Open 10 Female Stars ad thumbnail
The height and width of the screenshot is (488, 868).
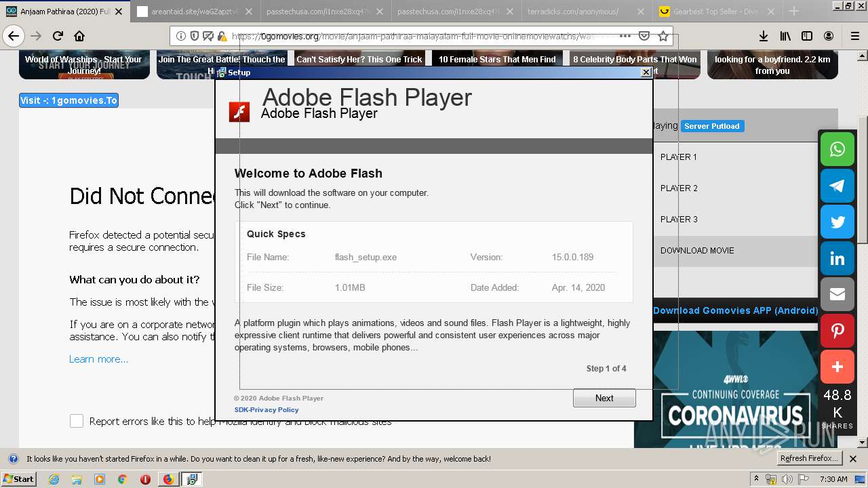coord(497,65)
